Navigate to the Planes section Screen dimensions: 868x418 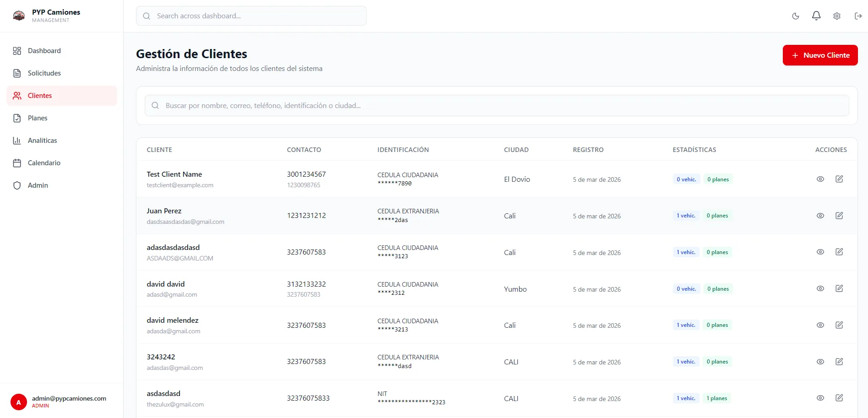pyautogui.click(x=38, y=118)
